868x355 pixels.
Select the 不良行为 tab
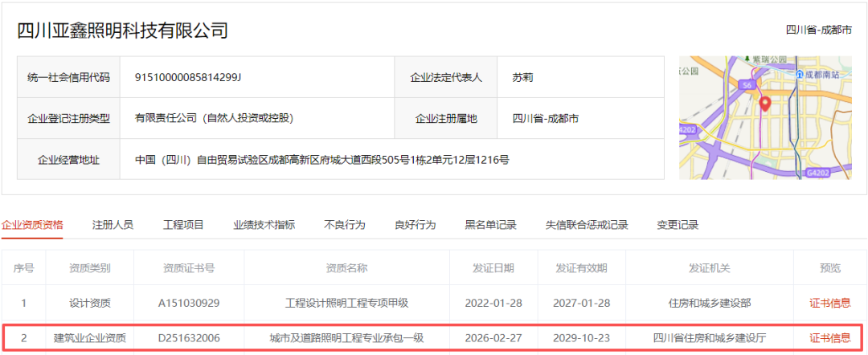[x=345, y=225]
